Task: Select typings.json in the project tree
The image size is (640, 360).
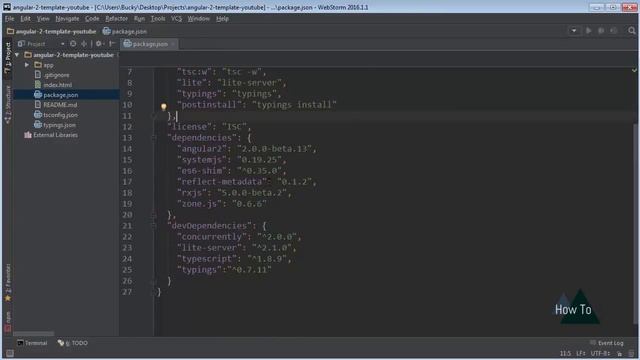Action: 55,125
